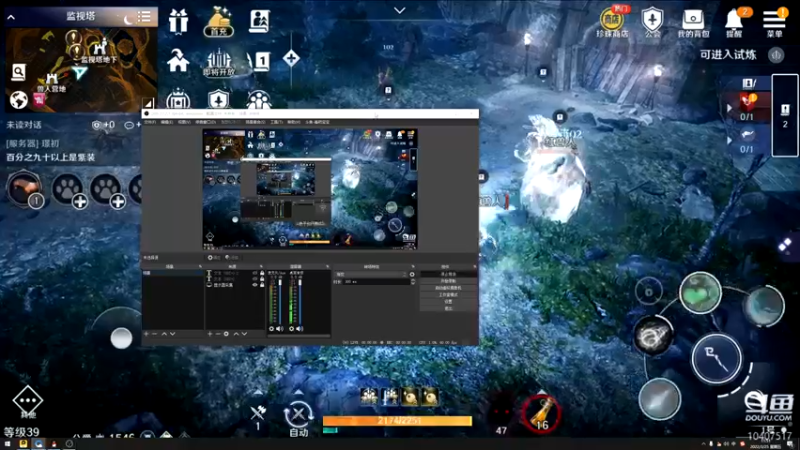Image resolution: width=800 pixels, height=450 pixels.
Task: Open the 提醒 notification bell
Action: pyautogui.click(x=734, y=22)
